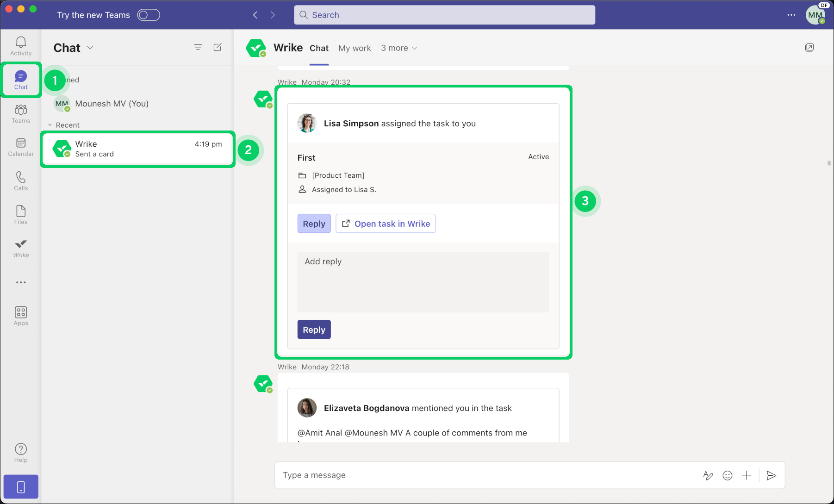This screenshot has height=504, width=834.
Task: Open the Activity bell icon
Action: [21, 46]
